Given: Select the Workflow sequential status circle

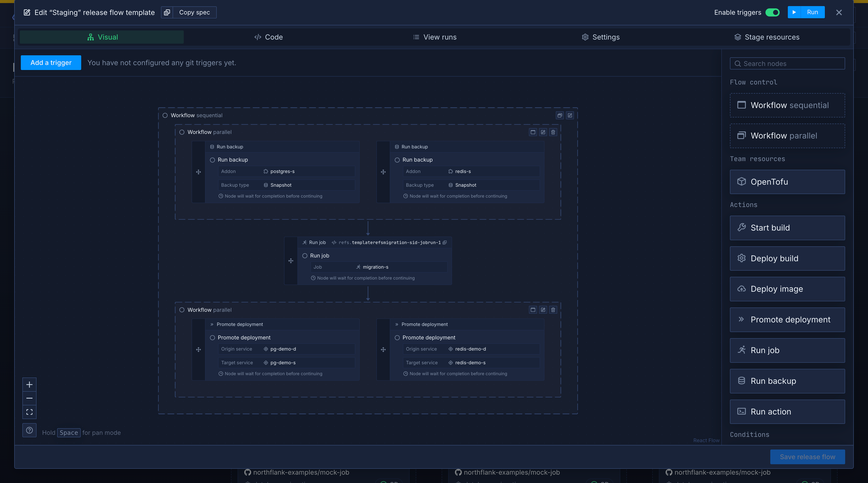Looking at the screenshot, I should (165, 115).
